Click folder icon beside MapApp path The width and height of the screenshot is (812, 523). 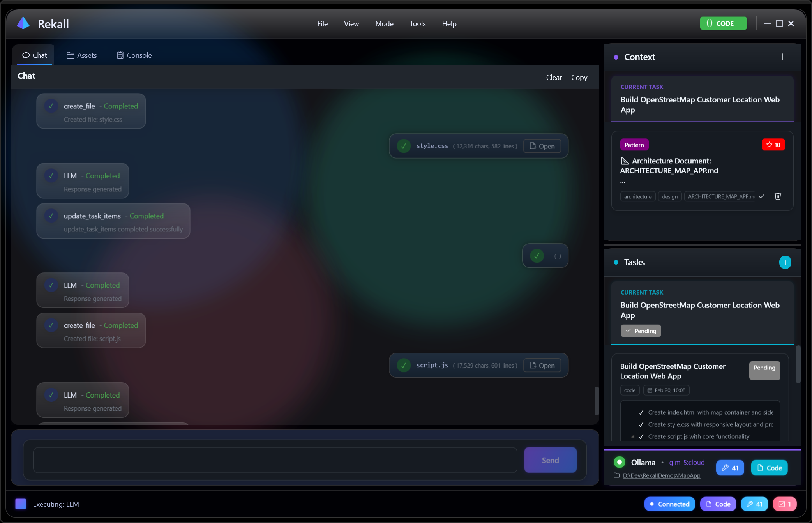pos(617,475)
